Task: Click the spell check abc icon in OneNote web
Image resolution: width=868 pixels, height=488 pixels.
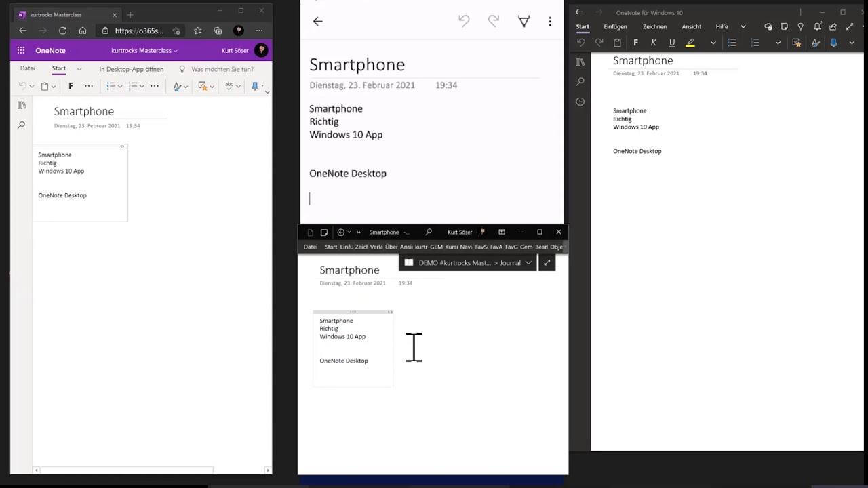Action: pyautogui.click(x=229, y=86)
